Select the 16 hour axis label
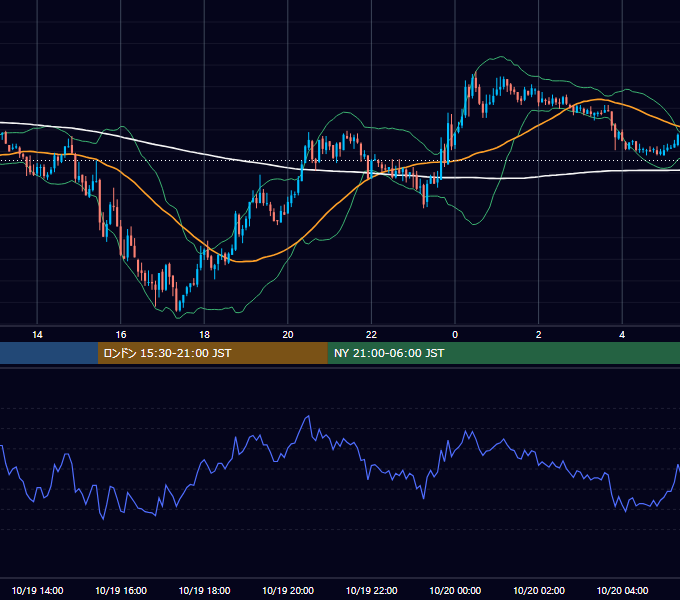 pos(121,335)
